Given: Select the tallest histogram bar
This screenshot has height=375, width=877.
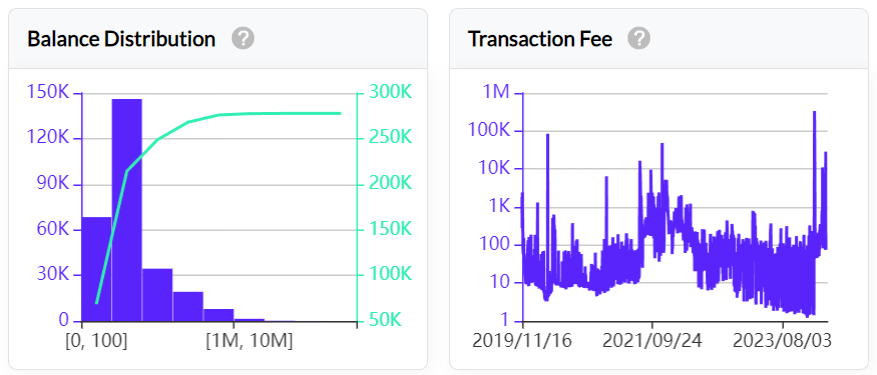Looking at the screenshot, I should [x=126, y=210].
